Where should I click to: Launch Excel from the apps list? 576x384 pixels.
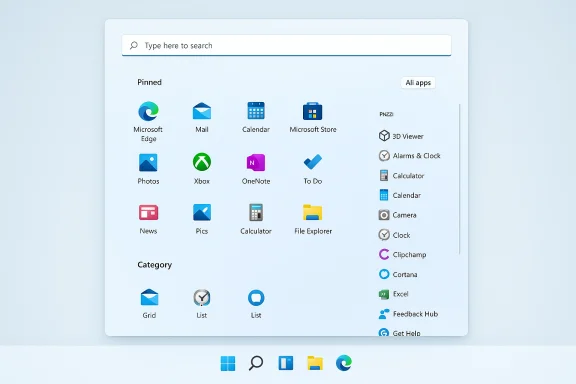(x=393, y=294)
